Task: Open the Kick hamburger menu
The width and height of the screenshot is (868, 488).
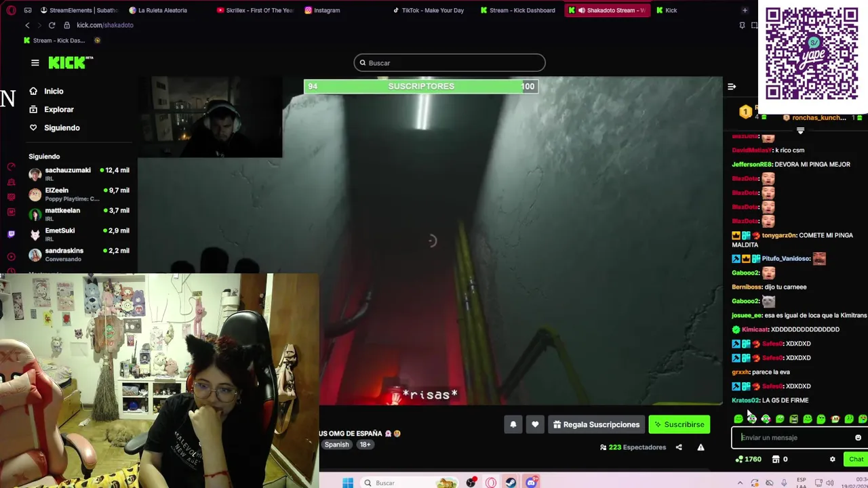Action: [35, 63]
